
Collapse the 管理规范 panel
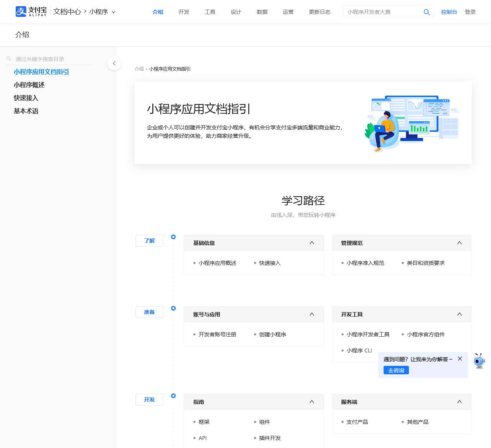point(459,243)
